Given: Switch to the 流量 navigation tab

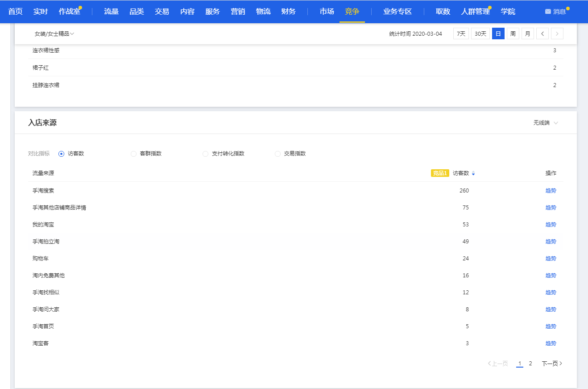Looking at the screenshot, I should pos(111,12).
